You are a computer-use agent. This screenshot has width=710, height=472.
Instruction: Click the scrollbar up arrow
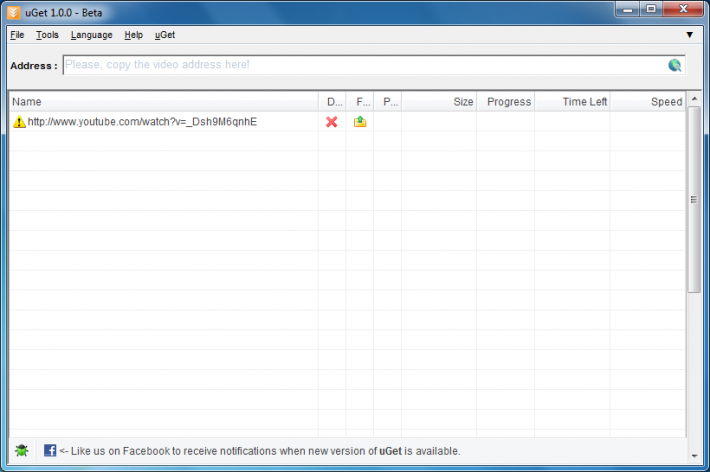coord(694,98)
